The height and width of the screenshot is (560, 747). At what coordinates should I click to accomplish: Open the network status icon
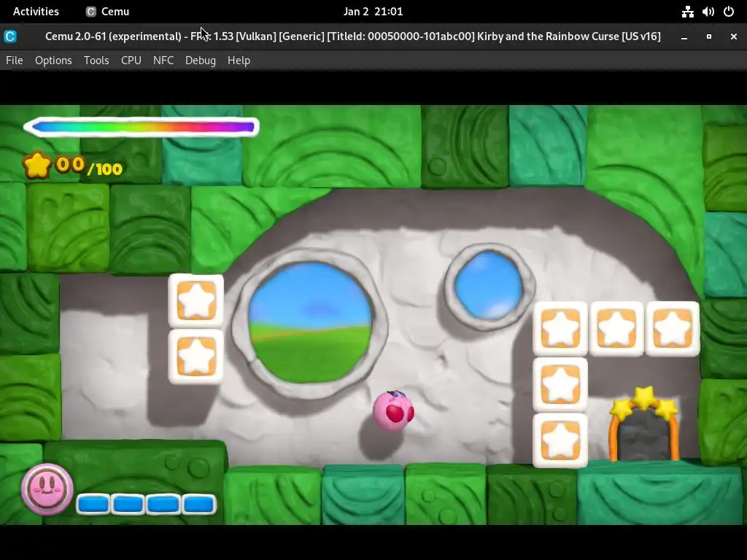click(687, 12)
